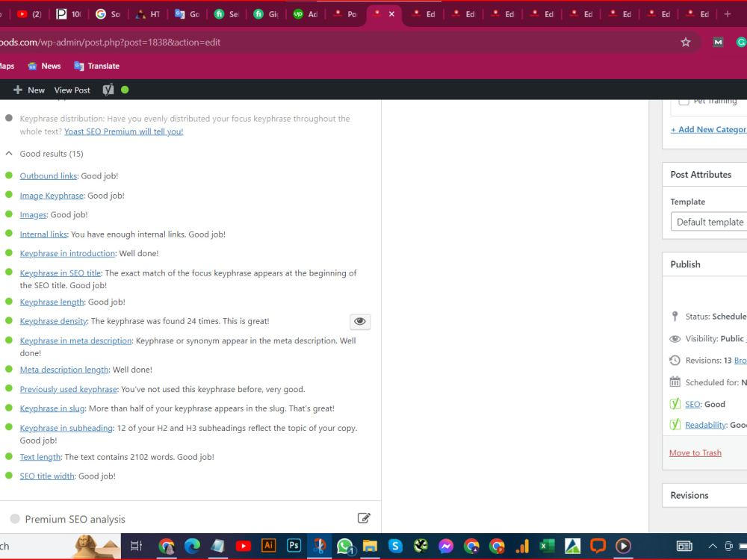Toggle the Publish panel header
Screen dimensions: 747x560
tap(705, 264)
